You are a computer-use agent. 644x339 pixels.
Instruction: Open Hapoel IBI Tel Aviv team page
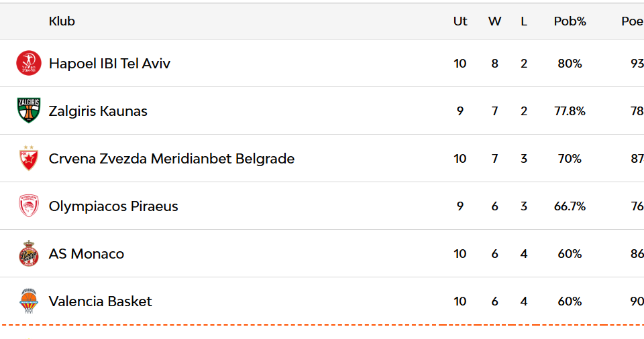(x=109, y=64)
